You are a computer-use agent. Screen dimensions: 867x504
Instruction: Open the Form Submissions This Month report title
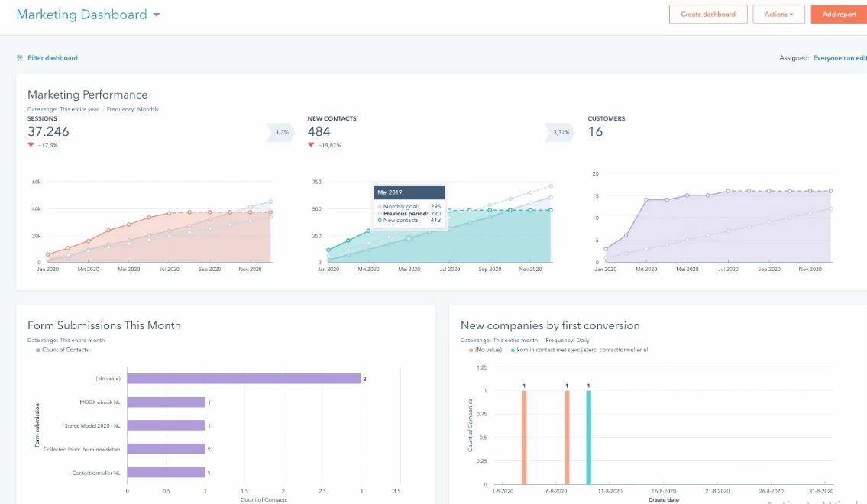click(104, 325)
